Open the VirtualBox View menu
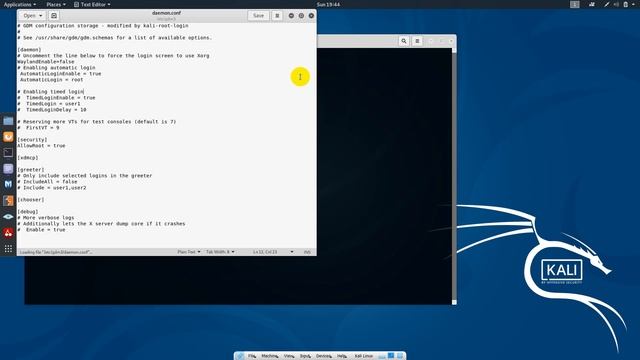 (289, 356)
